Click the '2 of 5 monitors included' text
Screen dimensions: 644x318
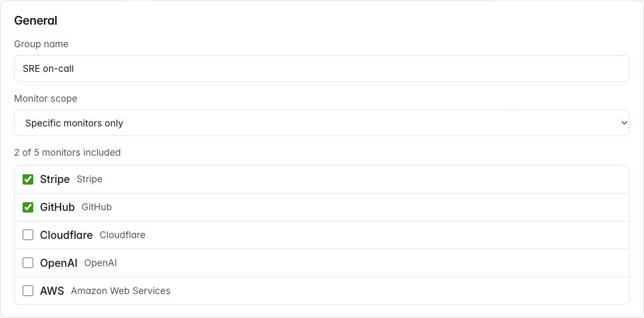[x=67, y=152]
